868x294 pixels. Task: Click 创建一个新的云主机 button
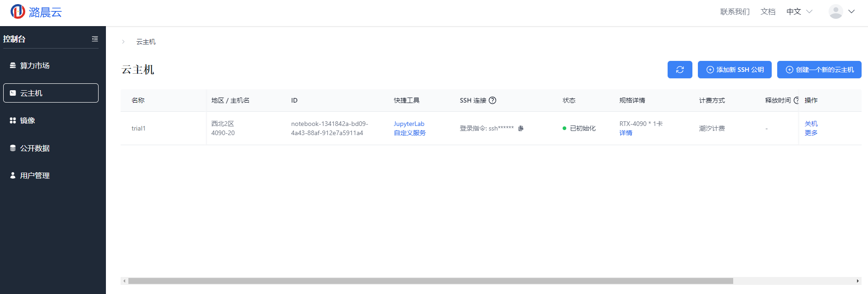pyautogui.click(x=819, y=70)
